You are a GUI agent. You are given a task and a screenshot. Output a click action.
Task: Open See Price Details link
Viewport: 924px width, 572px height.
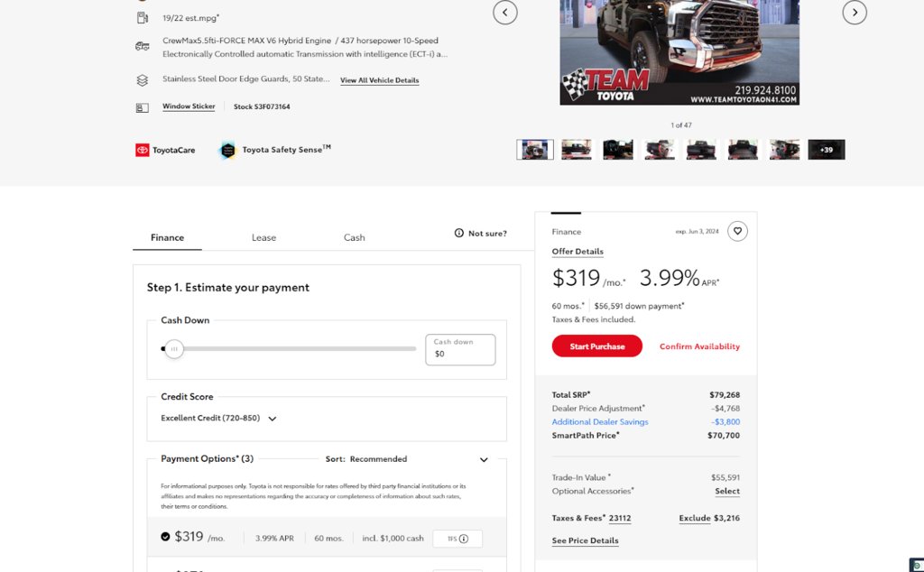point(585,540)
